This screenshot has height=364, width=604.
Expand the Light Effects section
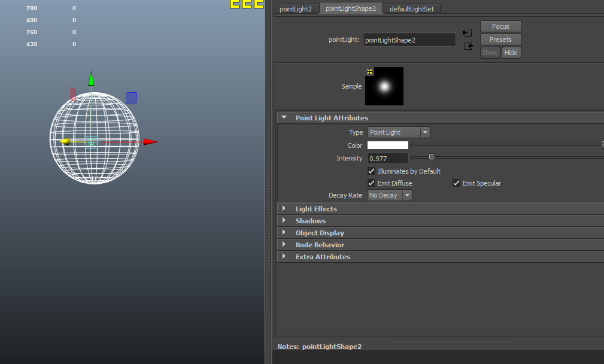tap(284, 208)
